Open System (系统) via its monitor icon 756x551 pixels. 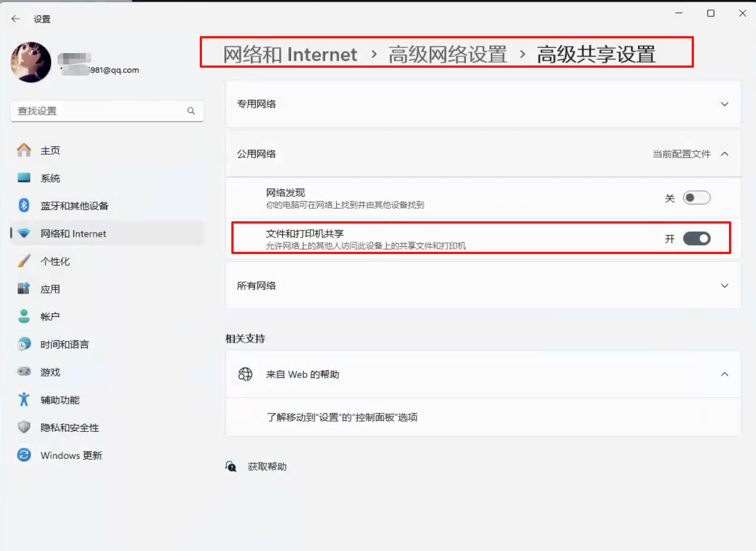24,178
